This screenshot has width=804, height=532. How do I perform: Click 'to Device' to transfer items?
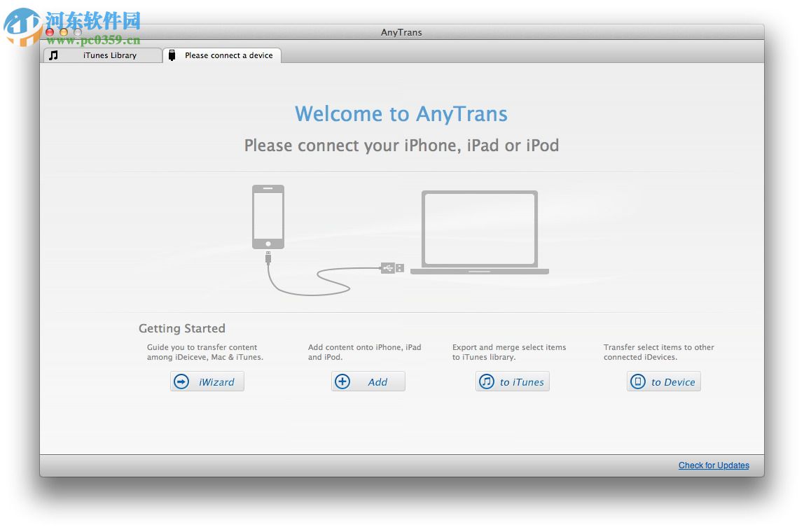point(663,381)
